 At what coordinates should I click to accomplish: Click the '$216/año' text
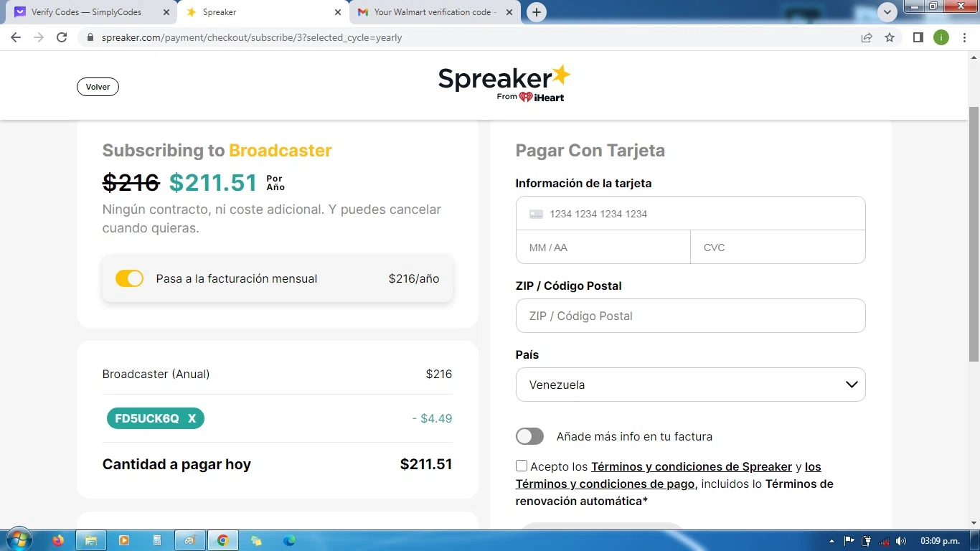click(414, 278)
